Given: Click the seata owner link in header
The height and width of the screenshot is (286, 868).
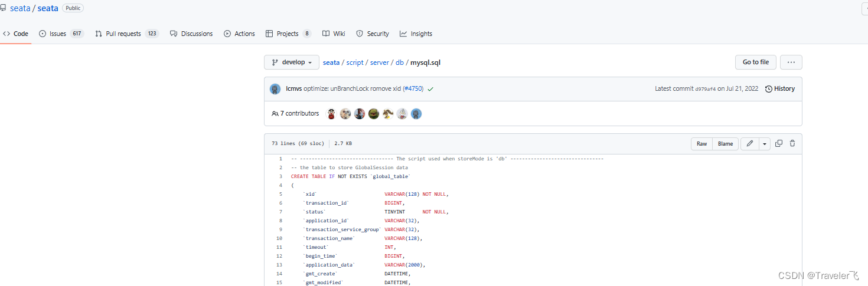Looking at the screenshot, I should [x=20, y=8].
